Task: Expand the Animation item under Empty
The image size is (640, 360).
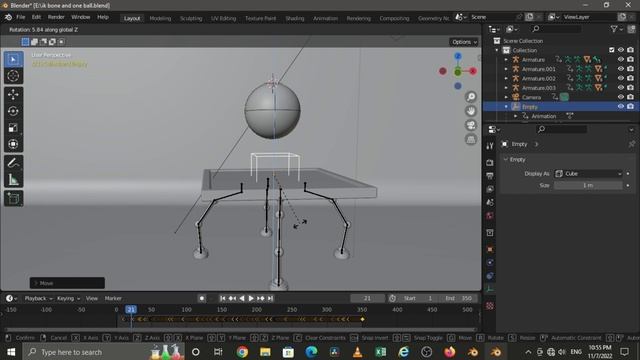Action: point(516,116)
